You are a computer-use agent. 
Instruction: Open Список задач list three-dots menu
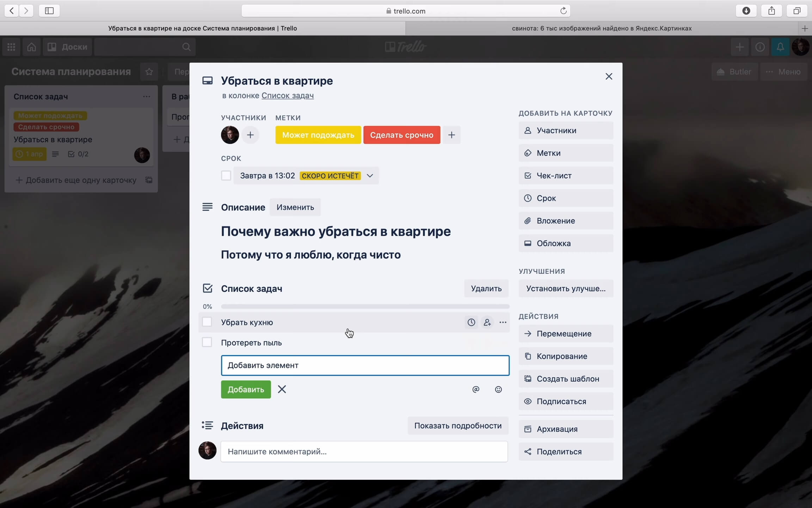[x=147, y=97]
